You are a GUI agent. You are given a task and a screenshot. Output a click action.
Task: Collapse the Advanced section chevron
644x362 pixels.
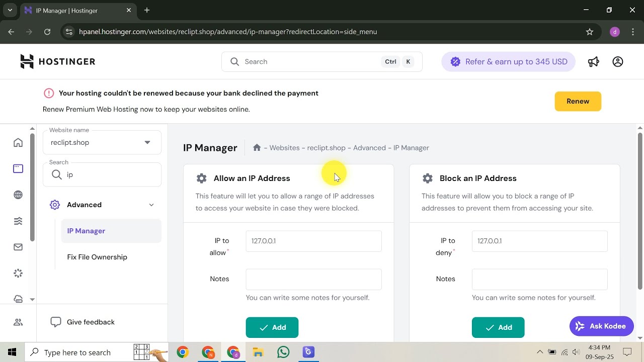coord(151,205)
